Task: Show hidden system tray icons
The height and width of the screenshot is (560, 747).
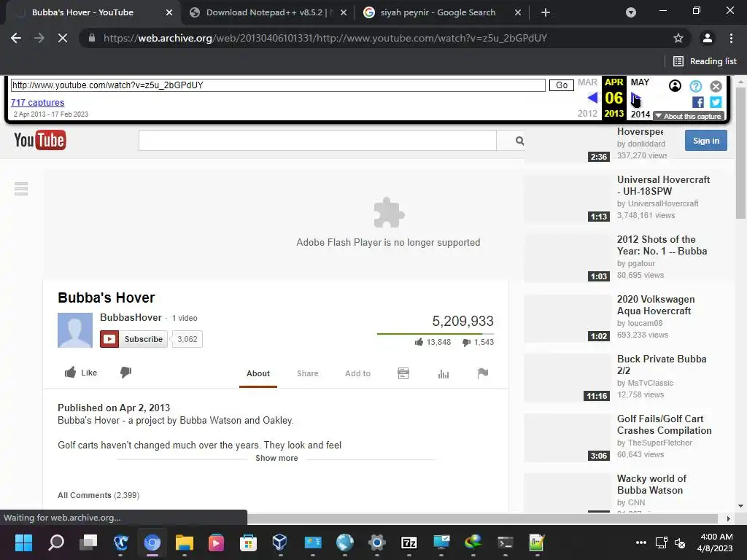Action: (x=641, y=542)
